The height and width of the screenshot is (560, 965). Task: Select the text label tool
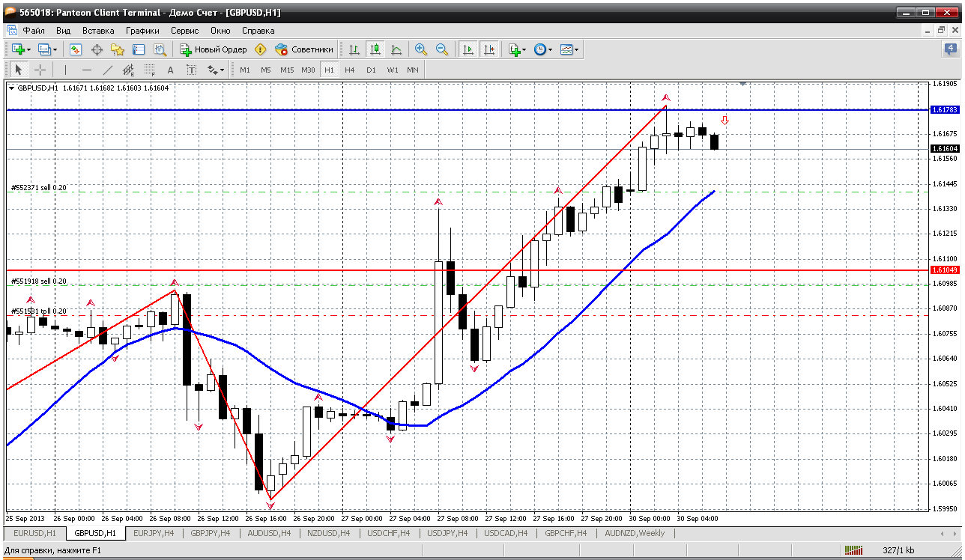click(x=191, y=70)
